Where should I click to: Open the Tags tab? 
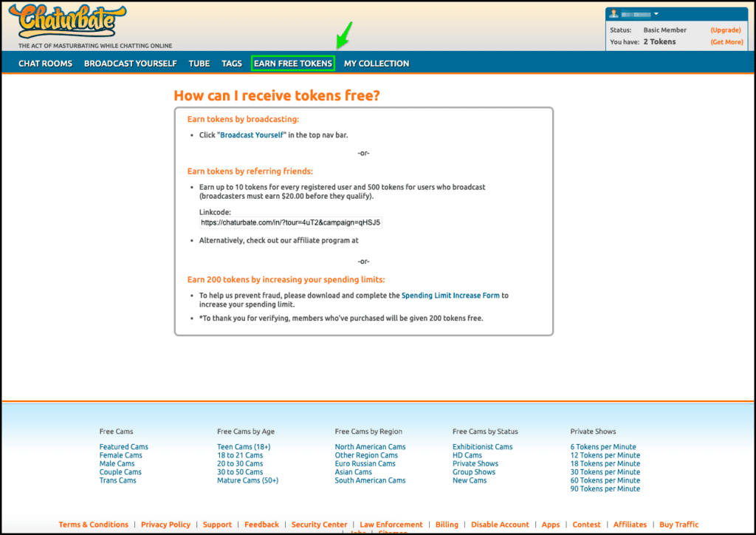tap(232, 64)
